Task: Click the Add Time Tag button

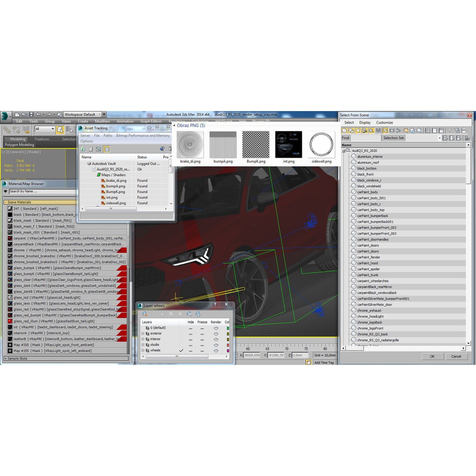Action: (324, 362)
